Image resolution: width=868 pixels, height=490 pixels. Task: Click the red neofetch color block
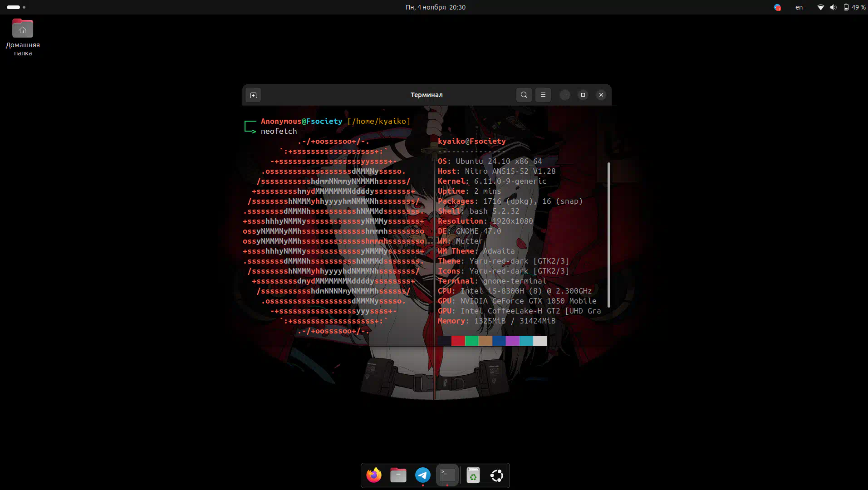[x=458, y=341]
